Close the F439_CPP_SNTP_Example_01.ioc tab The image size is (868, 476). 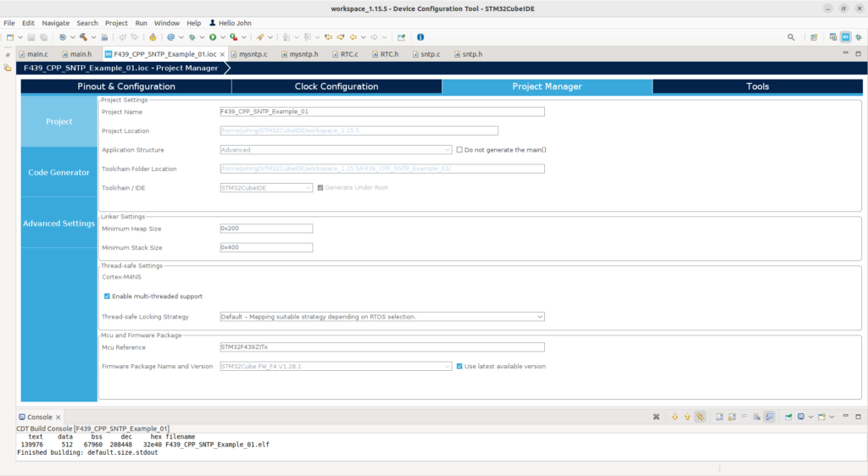(x=223, y=54)
